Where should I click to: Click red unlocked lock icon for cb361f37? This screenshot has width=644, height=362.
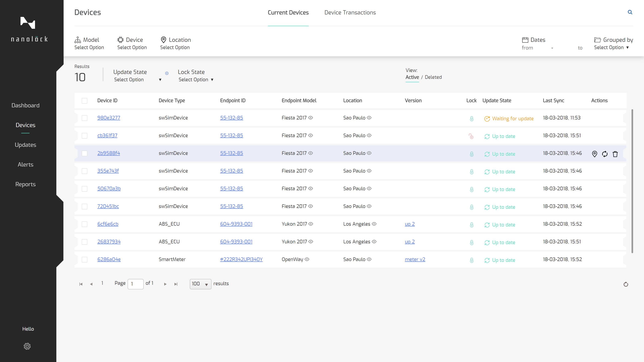click(x=471, y=136)
